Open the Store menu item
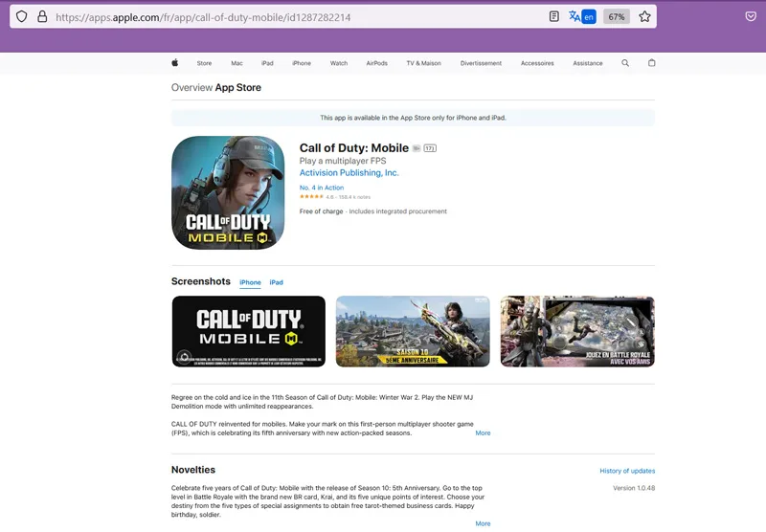The height and width of the screenshot is (532, 766). coord(204,63)
